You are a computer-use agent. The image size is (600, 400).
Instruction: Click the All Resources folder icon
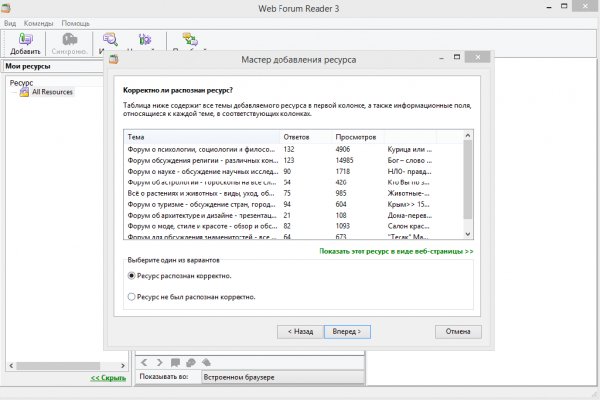24,92
